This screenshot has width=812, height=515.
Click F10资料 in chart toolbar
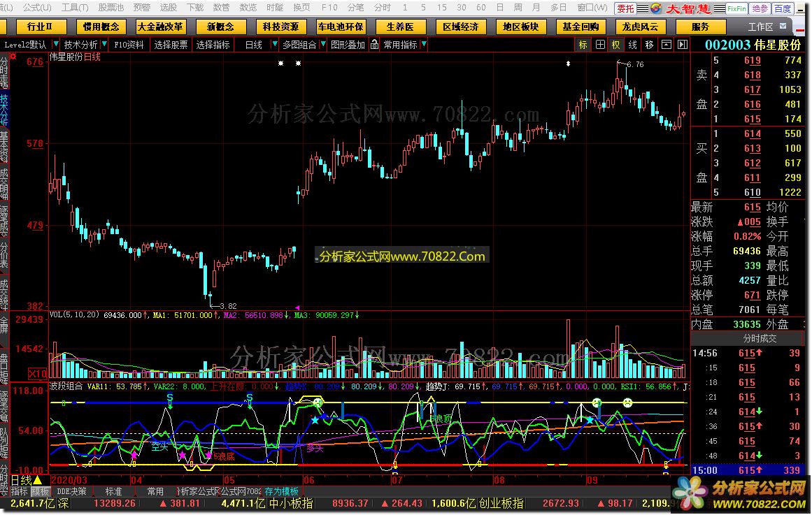pyautogui.click(x=129, y=45)
